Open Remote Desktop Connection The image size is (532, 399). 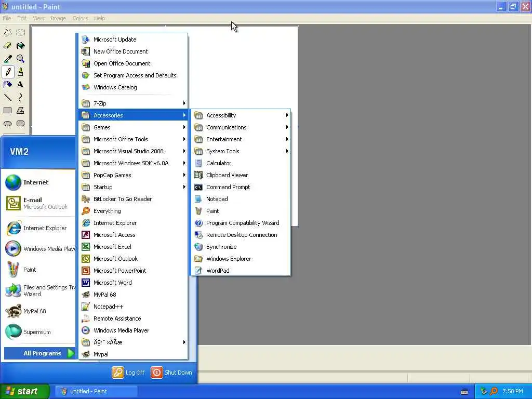(x=241, y=235)
